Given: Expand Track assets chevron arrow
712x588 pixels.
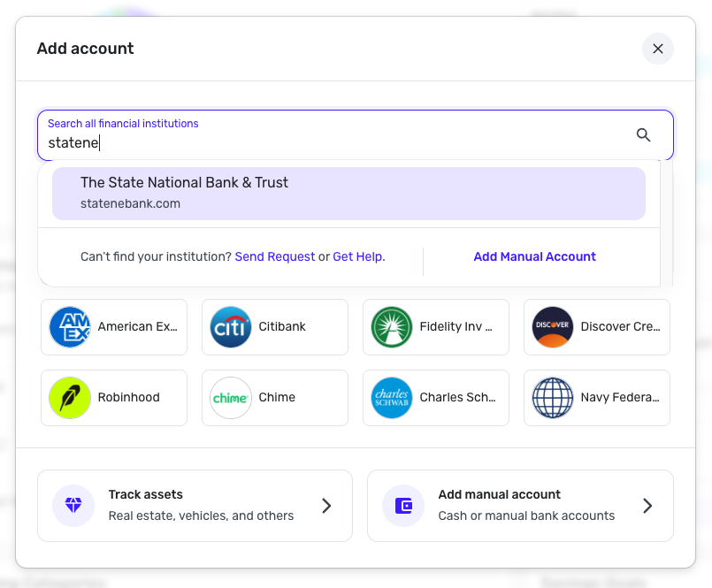Looking at the screenshot, I should pos(326,506).
